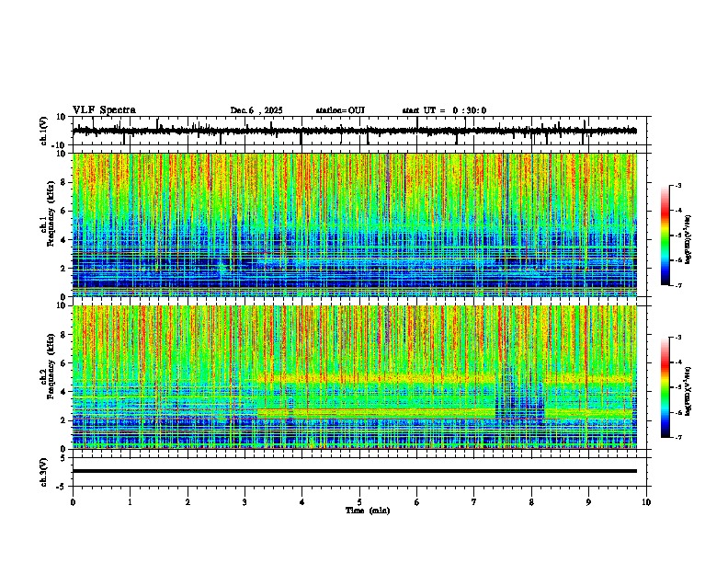728x563 pixels.
Task: Click time axis tick label '9'
Action: click(588, 502)
